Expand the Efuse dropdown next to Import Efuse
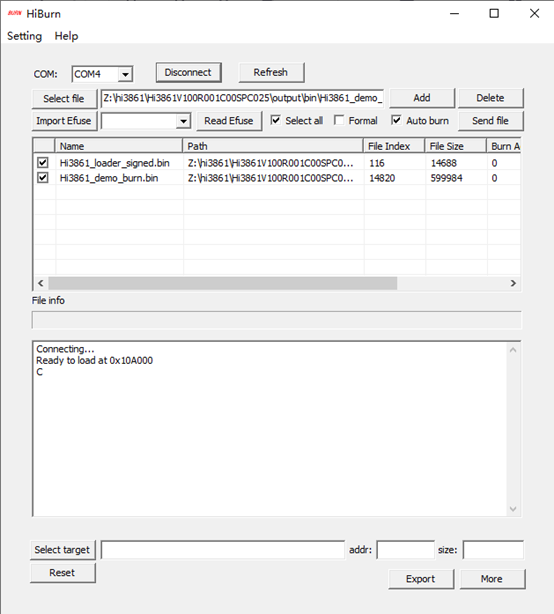The width and height of the screenshot is (554, 614). [x=183, y=121]
